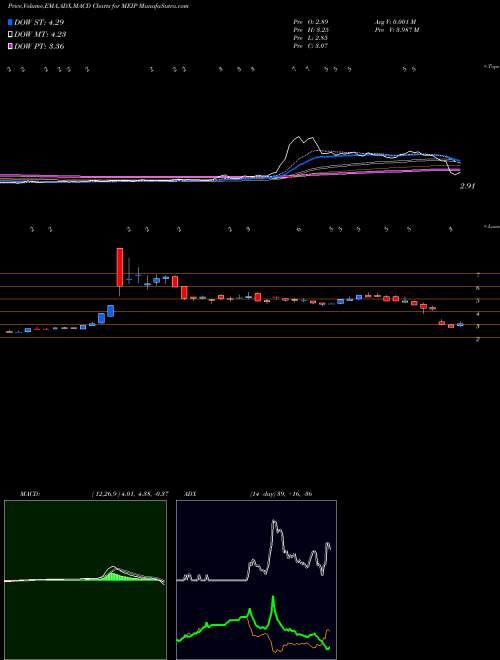This screenshot has width=500, height=660.
Task: Open the MACD indicator chart panel
Action: pos(85,580)
